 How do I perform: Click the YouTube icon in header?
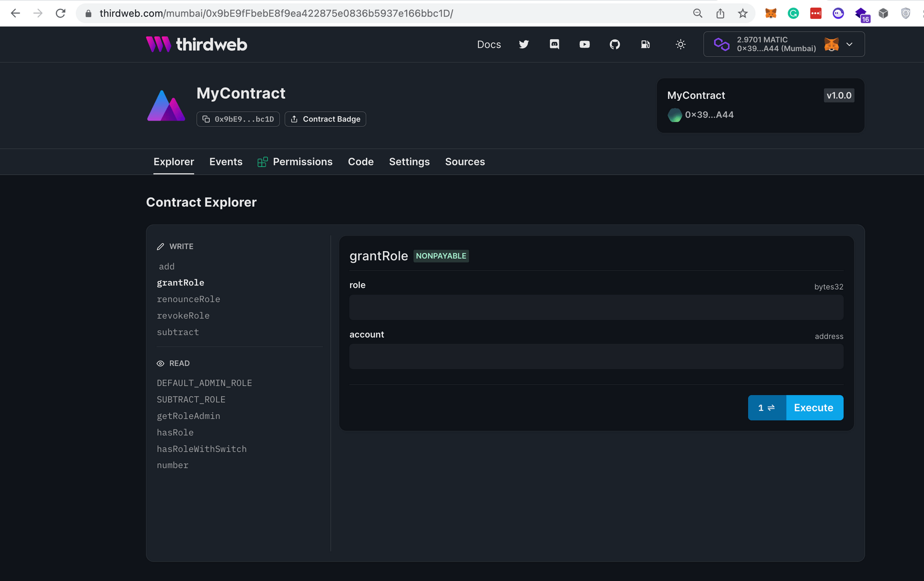click(x=584, y=44)
